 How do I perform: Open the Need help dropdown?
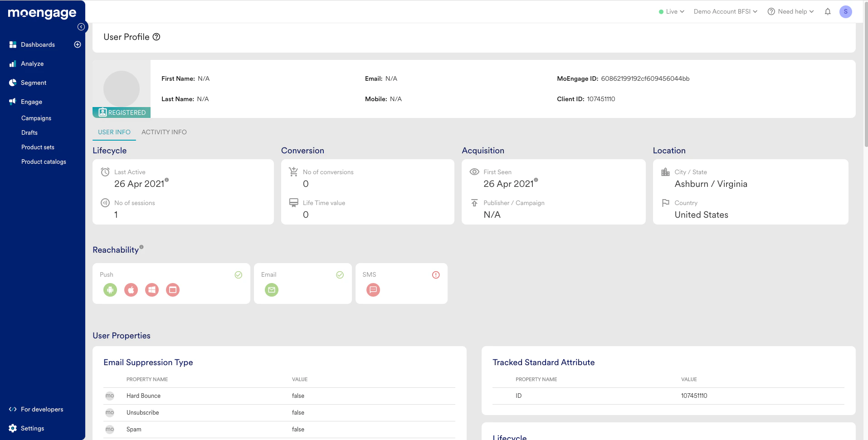[791, 12]
